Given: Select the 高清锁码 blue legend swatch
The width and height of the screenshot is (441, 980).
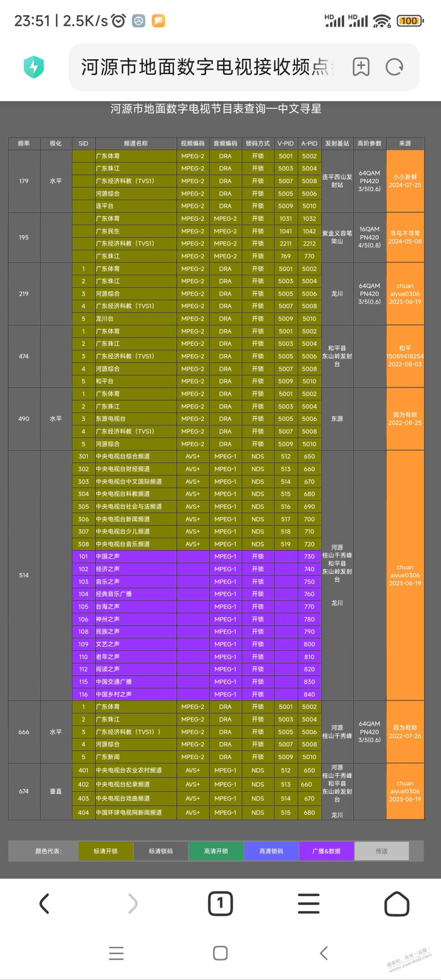Looking at the screenshot, I should point(271,851).
